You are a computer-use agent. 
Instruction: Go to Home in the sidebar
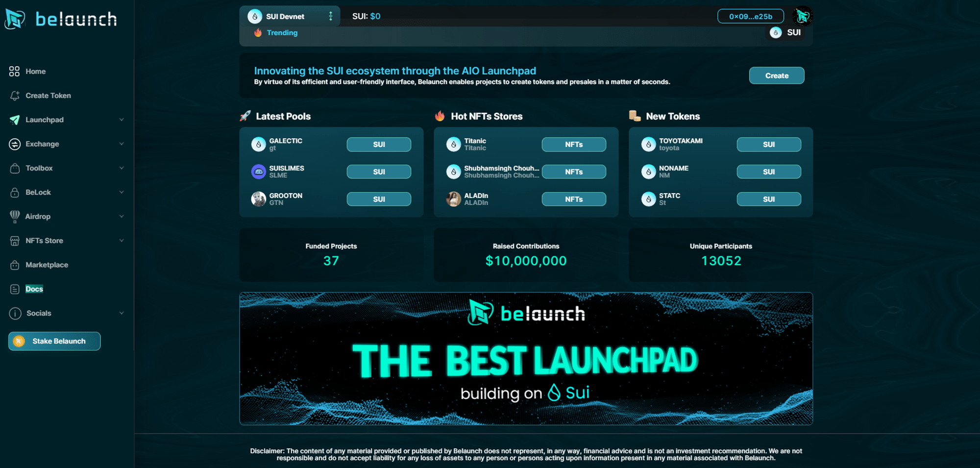click(x=35, y=72)
